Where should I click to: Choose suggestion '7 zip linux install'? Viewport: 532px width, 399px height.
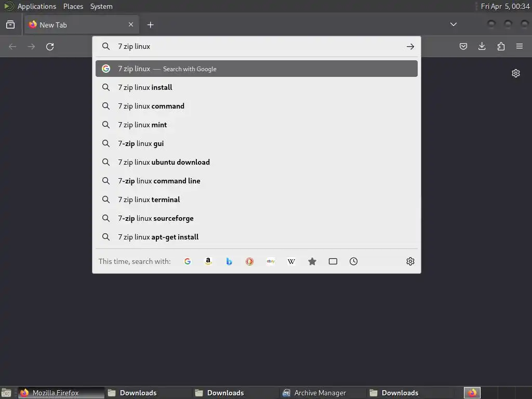coord(257,87)
